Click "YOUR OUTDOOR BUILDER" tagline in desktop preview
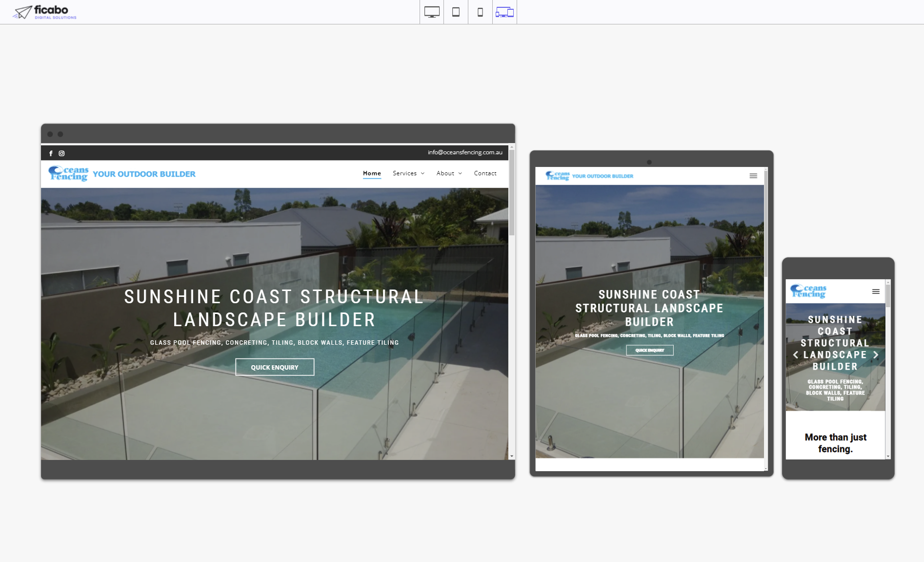Viewport: 924px width, 562px height. coord(144,174)
